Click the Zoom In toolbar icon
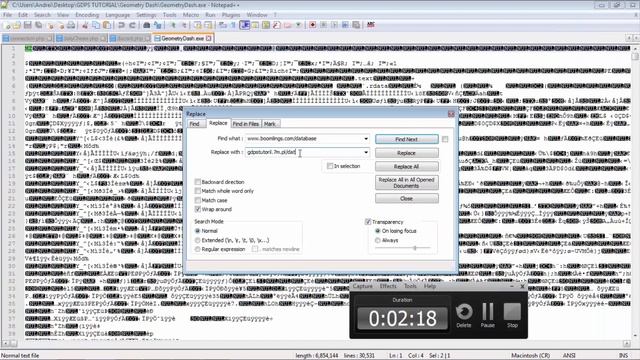640x360 pixels. coord(173,25)
